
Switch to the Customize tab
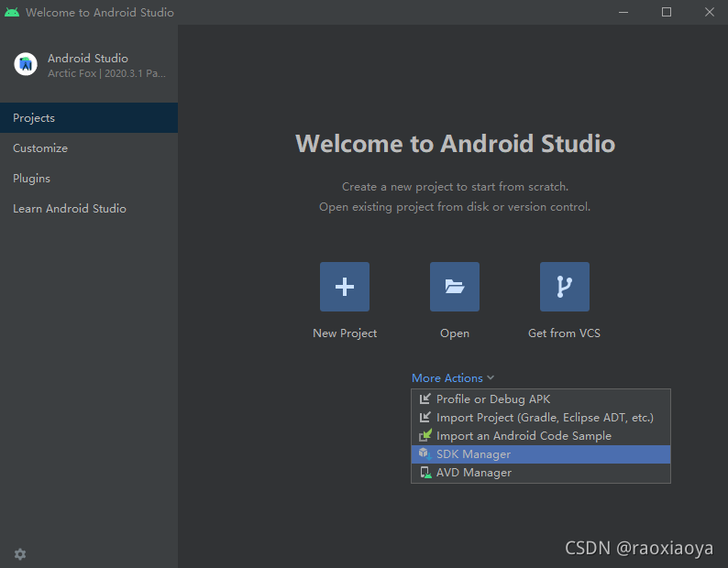[x=89, y=148]
